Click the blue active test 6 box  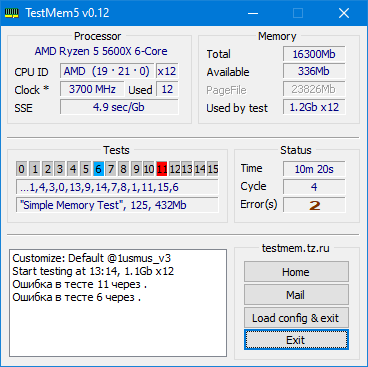[98, 169]
